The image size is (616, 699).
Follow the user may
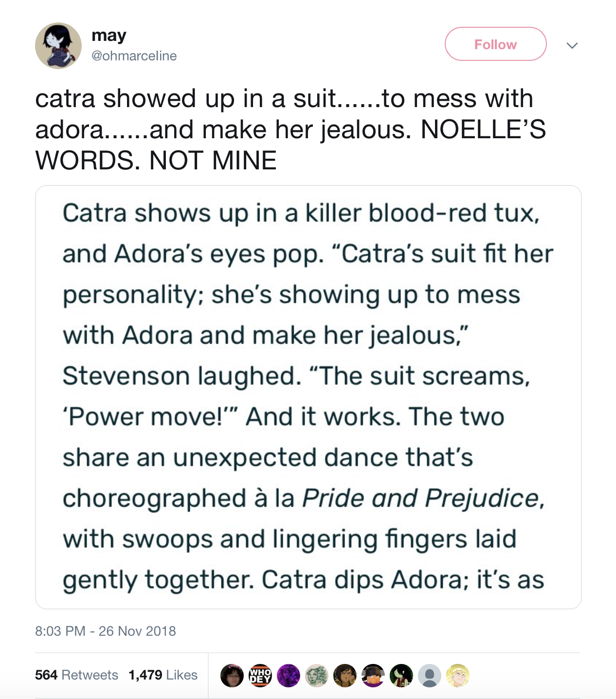click(x=495, y=44)
